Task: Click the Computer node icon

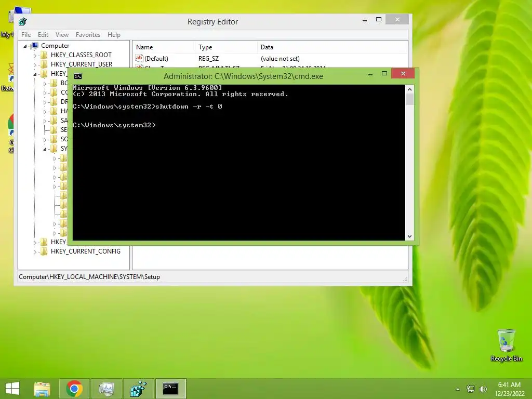Action: click(34, 46)
